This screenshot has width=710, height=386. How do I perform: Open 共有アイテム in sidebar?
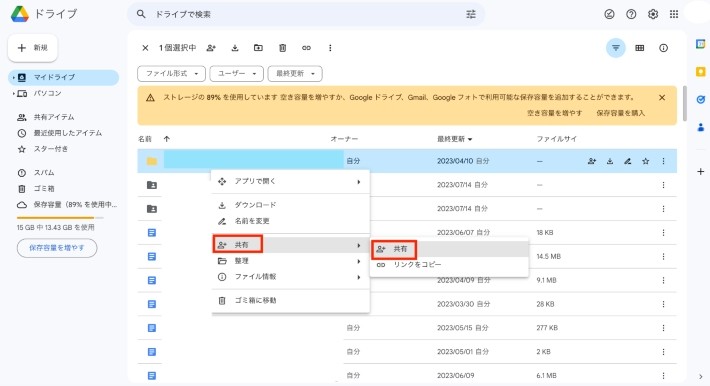pos(54,117)
